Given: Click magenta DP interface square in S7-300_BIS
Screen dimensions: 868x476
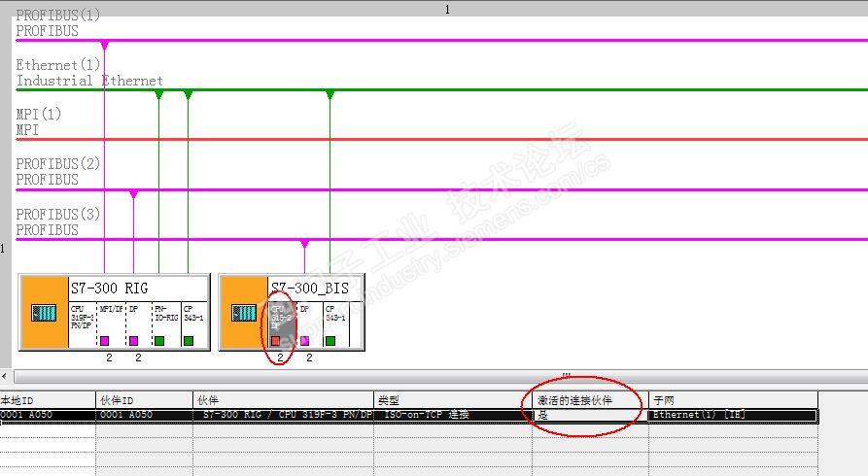Looking at the screenshot, I should (x=304, y=341).
